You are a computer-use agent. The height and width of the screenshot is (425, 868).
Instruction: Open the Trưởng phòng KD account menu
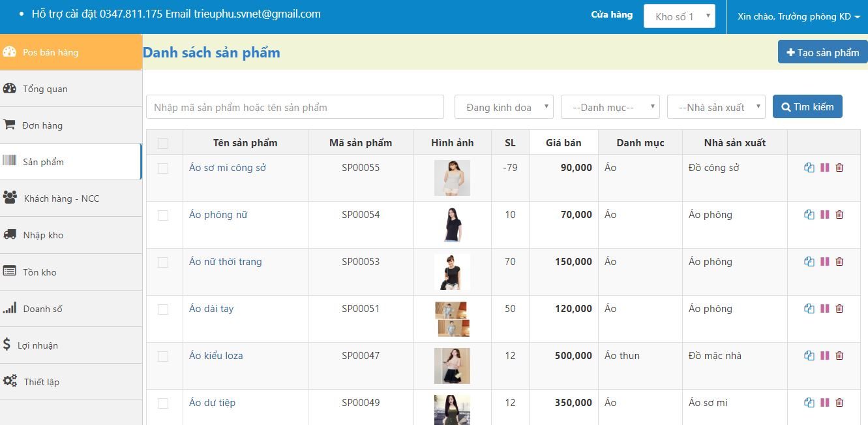tap(796, 16)
